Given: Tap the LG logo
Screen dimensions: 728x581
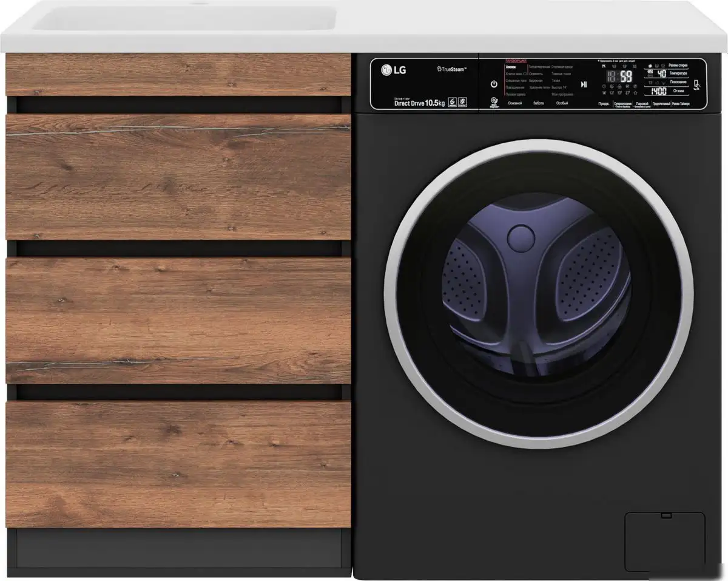Looking at the screenshot, I should pyautogui.click(x=394, y=70).
